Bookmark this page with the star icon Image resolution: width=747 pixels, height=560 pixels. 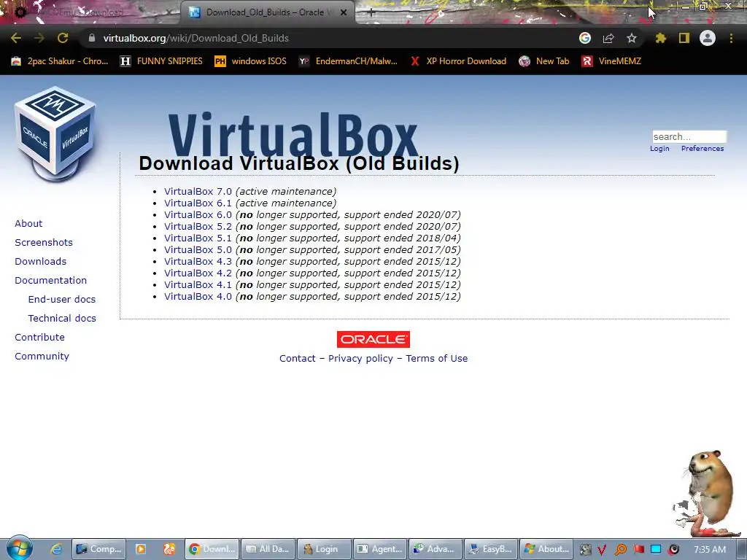(x=632, y=38)
